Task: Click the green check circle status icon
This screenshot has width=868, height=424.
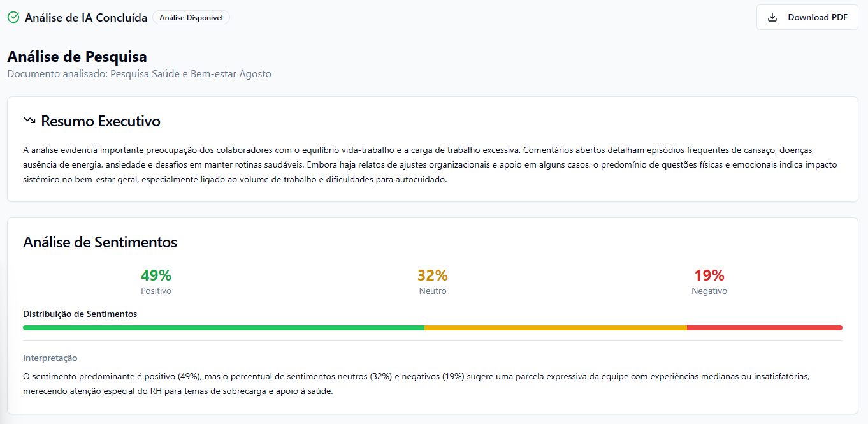Action: (13, 17)
